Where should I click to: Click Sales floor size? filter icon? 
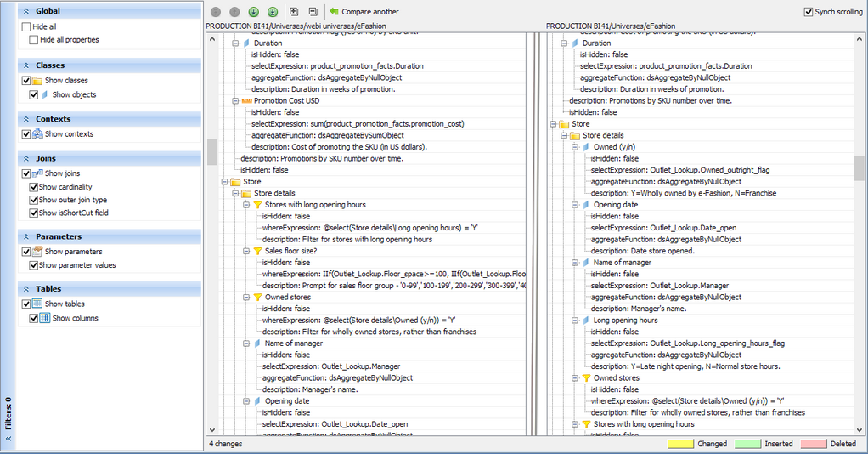[257, 251]
